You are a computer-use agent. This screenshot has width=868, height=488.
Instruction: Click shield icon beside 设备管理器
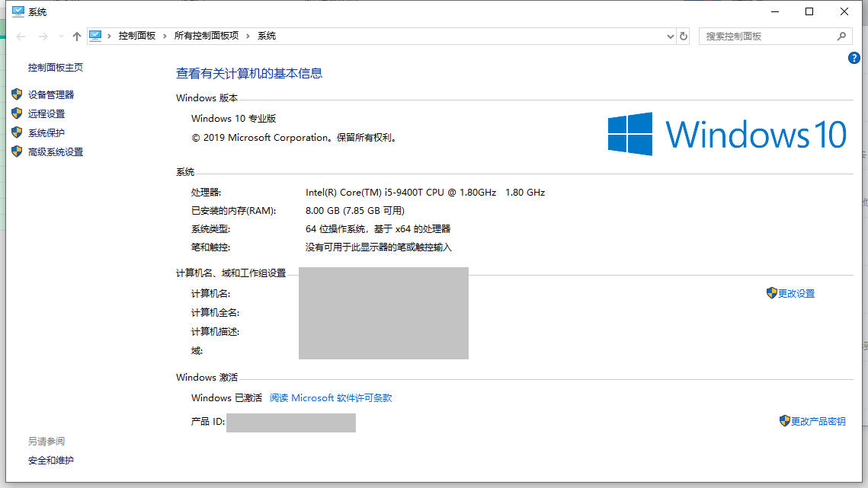pos(17,94)
